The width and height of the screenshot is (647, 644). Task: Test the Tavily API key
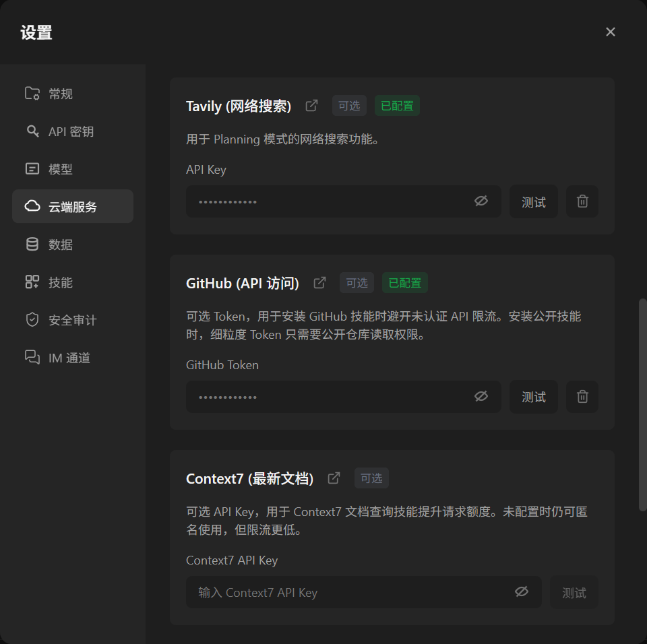534,201
